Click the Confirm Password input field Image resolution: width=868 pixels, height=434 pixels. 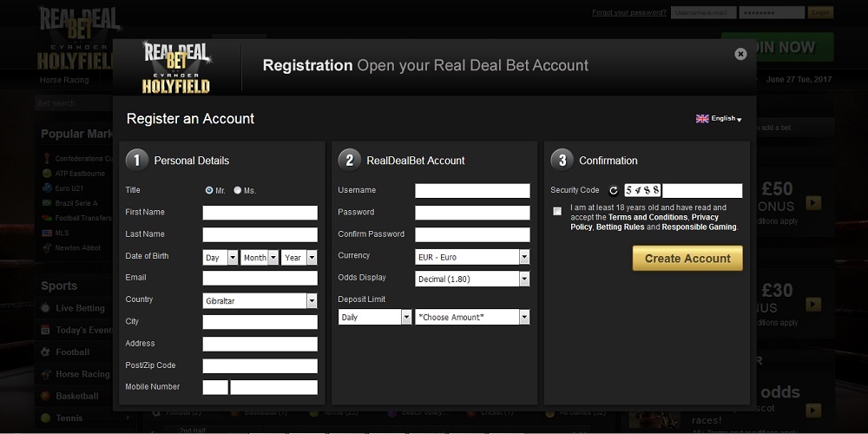tap(472, 234)
